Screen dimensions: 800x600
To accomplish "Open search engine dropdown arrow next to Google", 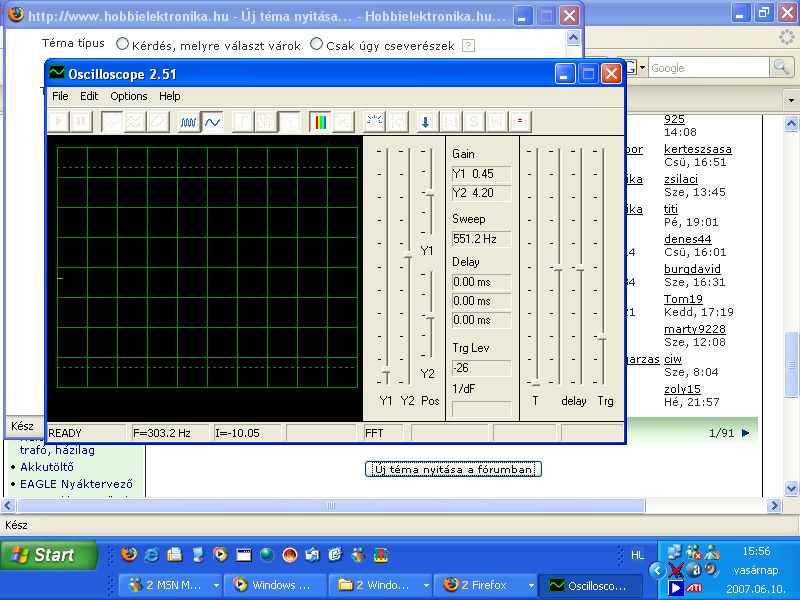I will pyautogui.click(x=642, y=67).
